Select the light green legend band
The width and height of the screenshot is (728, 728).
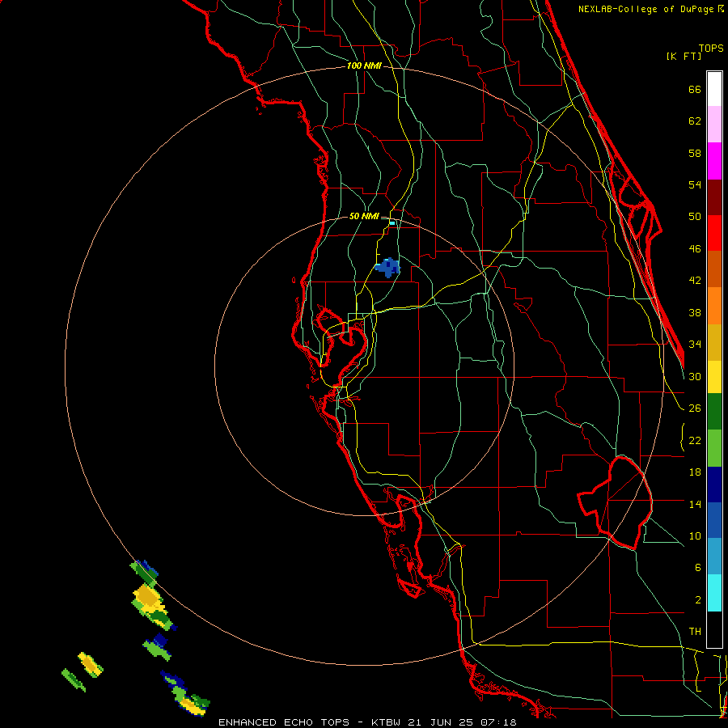coord(714,448)
